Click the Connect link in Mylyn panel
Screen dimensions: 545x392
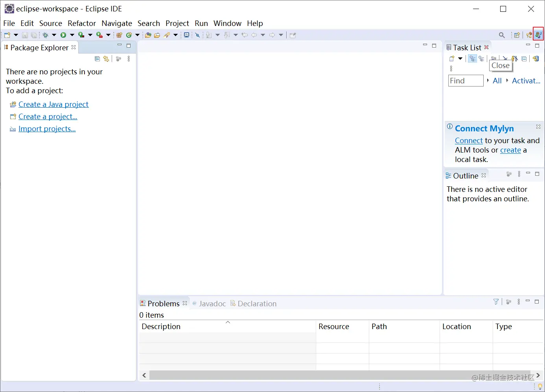pyautogui.click(x=469, y=140)
